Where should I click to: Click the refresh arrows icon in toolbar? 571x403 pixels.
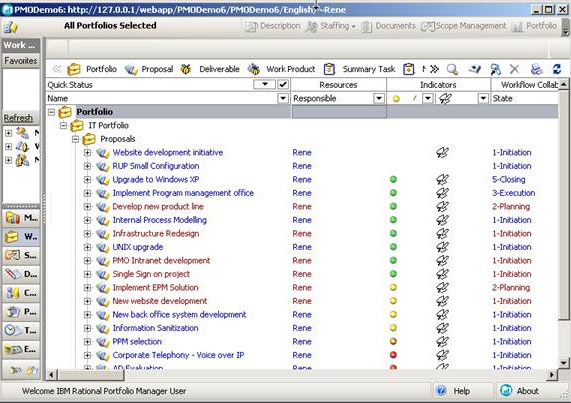557,69
